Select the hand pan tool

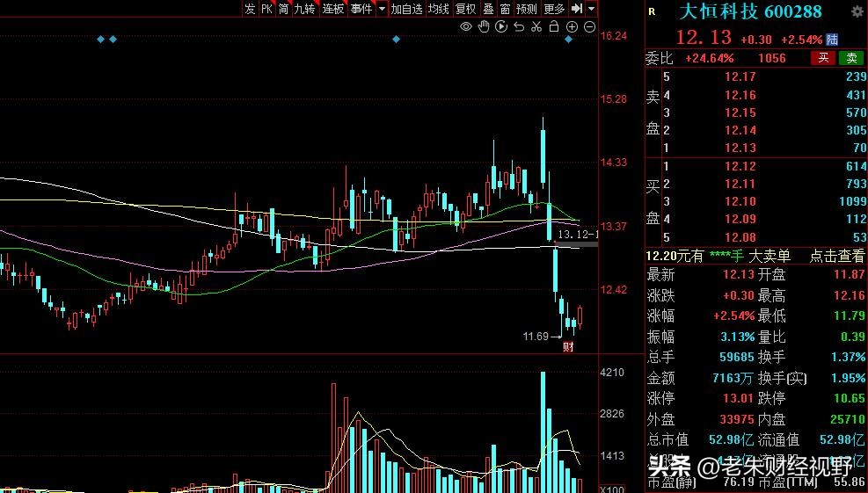[484, 26]
